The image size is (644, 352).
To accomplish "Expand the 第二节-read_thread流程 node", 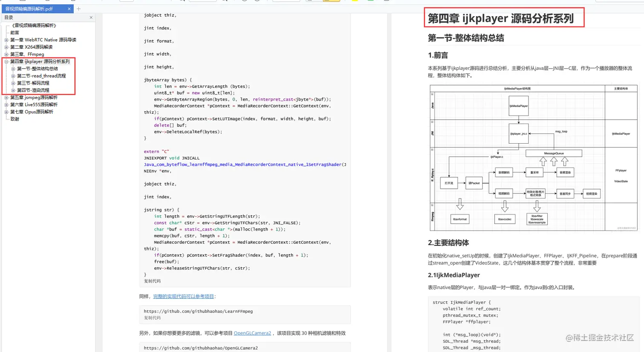I will [13, 76].
